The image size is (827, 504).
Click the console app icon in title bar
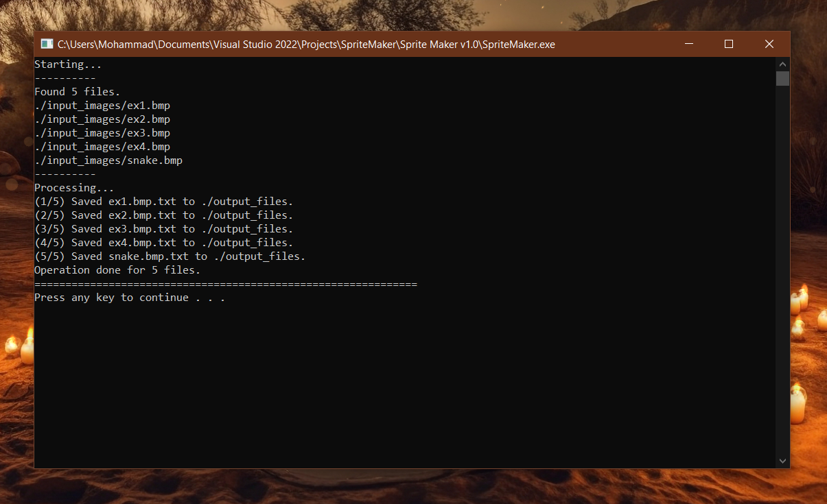click(x=47, y=44)
